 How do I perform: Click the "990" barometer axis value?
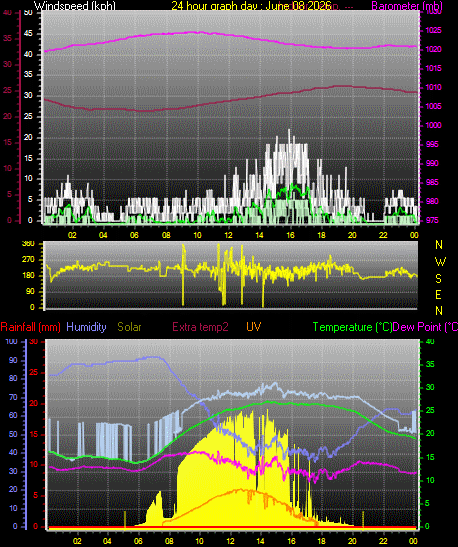pyautogui.click(x=432, y=163)
